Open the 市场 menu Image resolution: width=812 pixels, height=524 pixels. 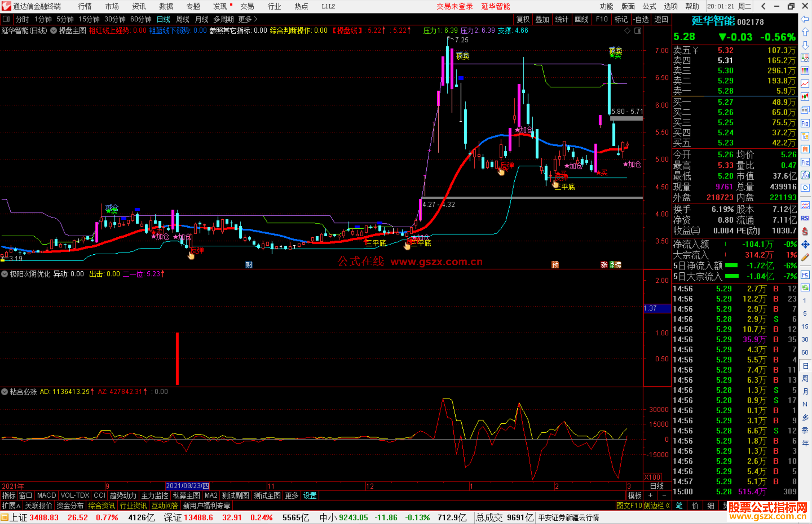tap(112, 6)
